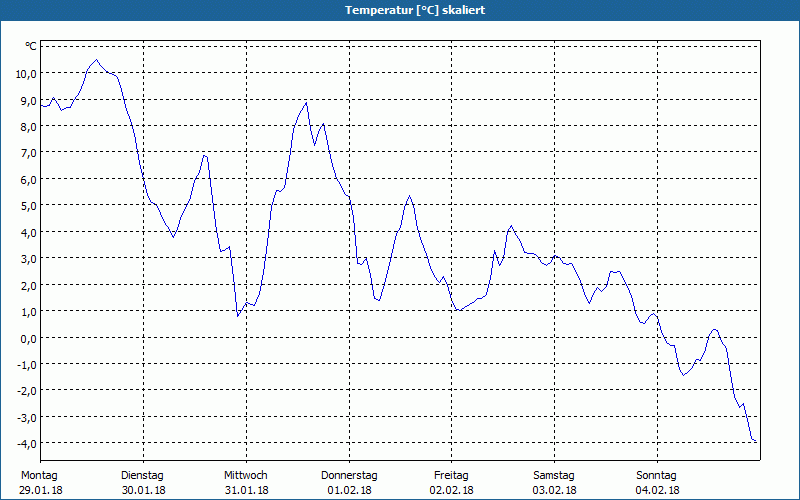This screenshot has width=800, height=500.
Task: Click the 02.02.18 date label
Action: (x=452, y=490)
